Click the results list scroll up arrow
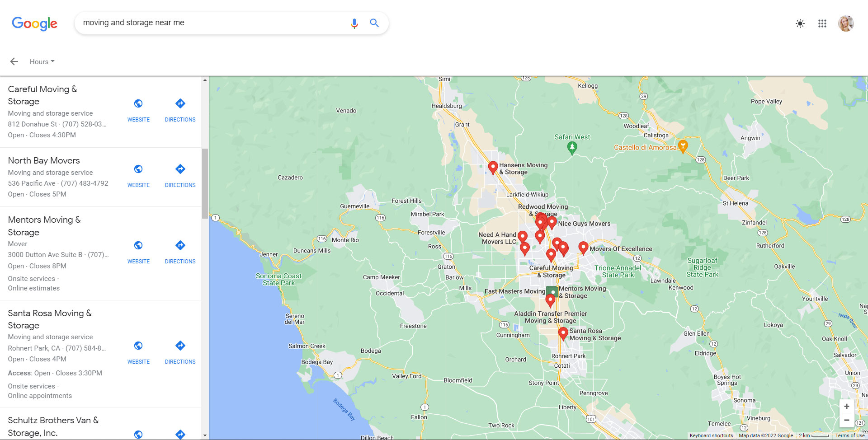The image size is (868, 440). click(x=205, y=80)
